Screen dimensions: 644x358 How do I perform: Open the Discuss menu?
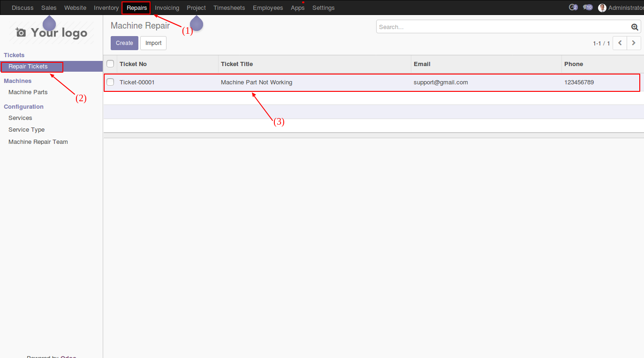click(x=23, y=7)
